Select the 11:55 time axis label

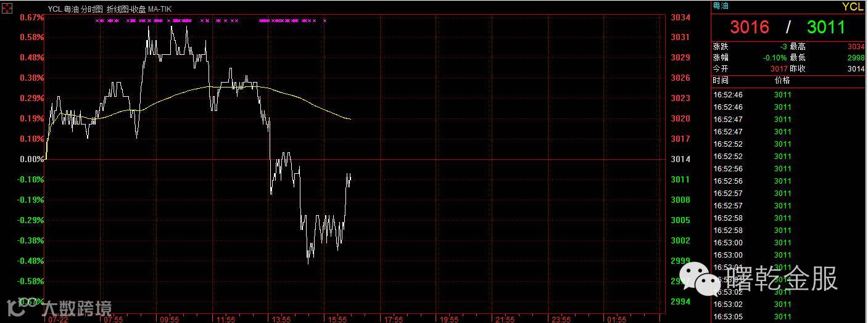pos(226,319)
